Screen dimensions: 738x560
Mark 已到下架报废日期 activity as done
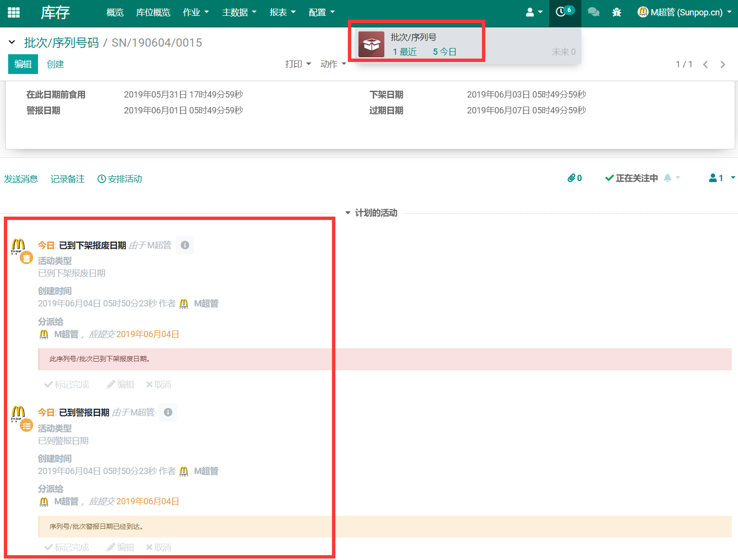pos(67,385)
